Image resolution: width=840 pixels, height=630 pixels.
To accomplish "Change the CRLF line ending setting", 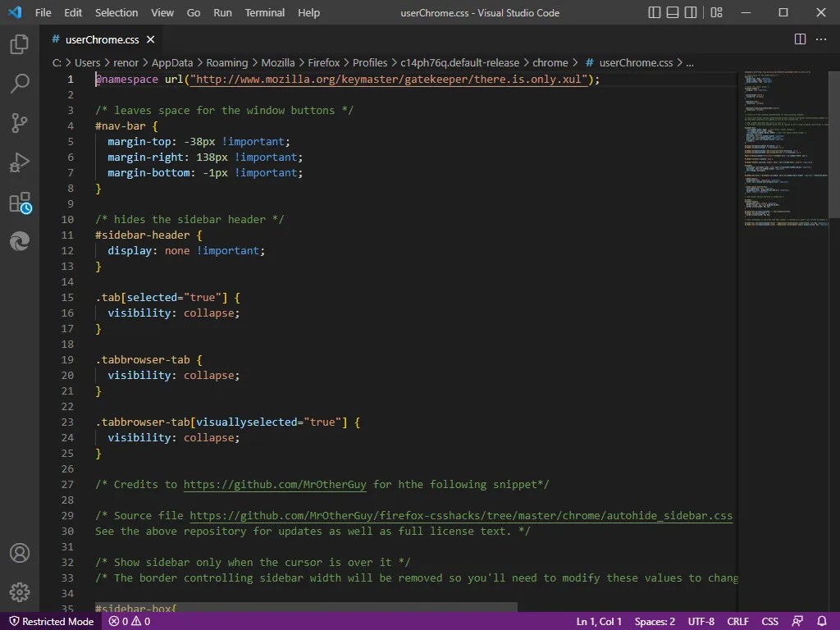I will pyautogui.click(x=737, y=621).
